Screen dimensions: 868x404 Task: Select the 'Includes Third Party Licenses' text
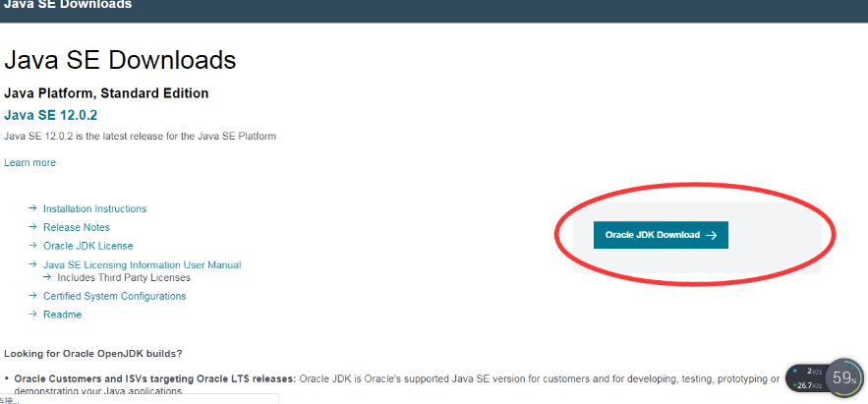pos(124,278)
